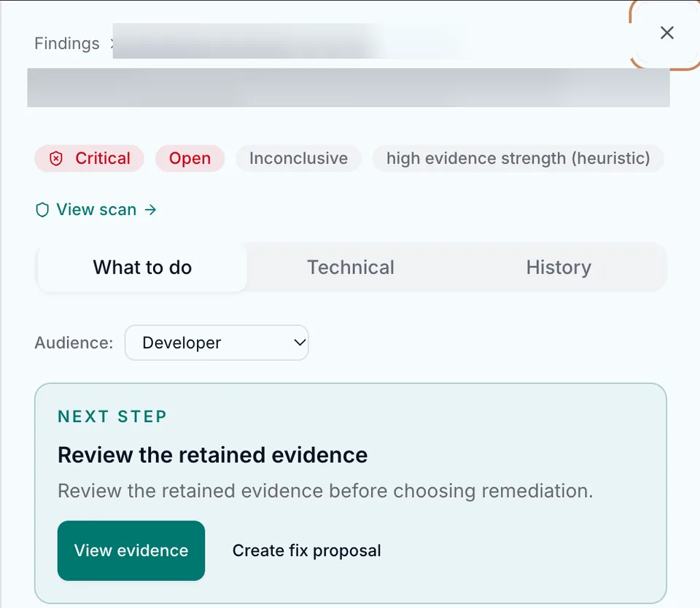700x608 pixels.
Task: Click the View evidence button
Action: point(131,550)
